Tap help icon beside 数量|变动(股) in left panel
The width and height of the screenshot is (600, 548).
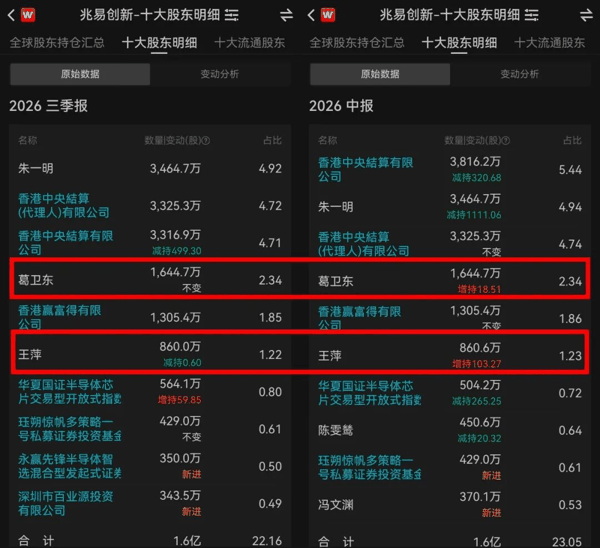click(206, 141)
